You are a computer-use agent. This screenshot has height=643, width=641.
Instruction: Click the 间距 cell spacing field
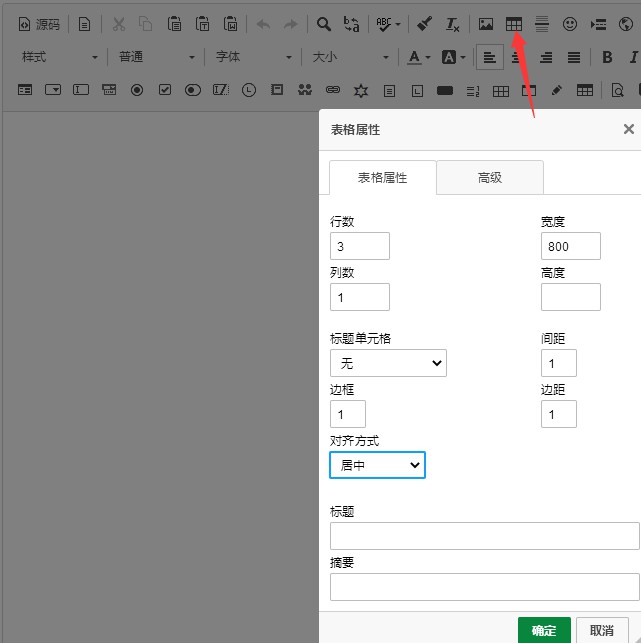tap(559, 363)
